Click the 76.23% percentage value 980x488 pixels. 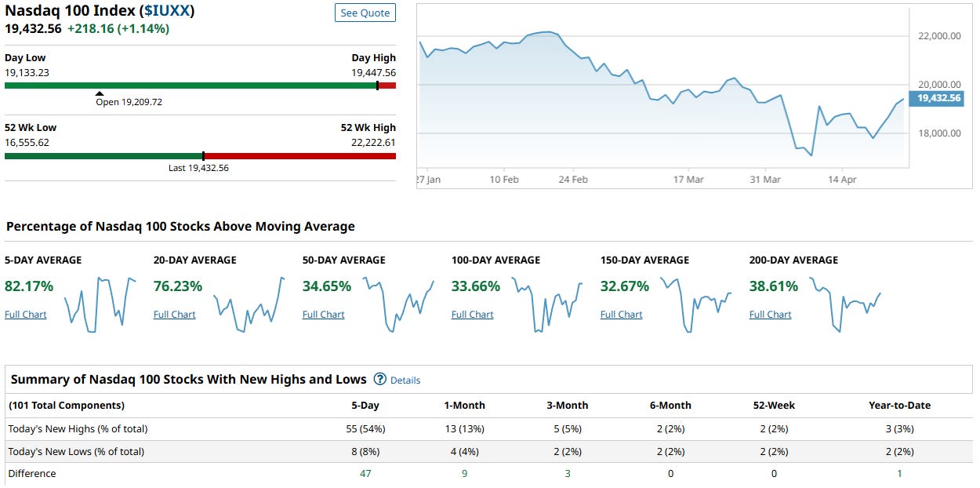point(178,286)
